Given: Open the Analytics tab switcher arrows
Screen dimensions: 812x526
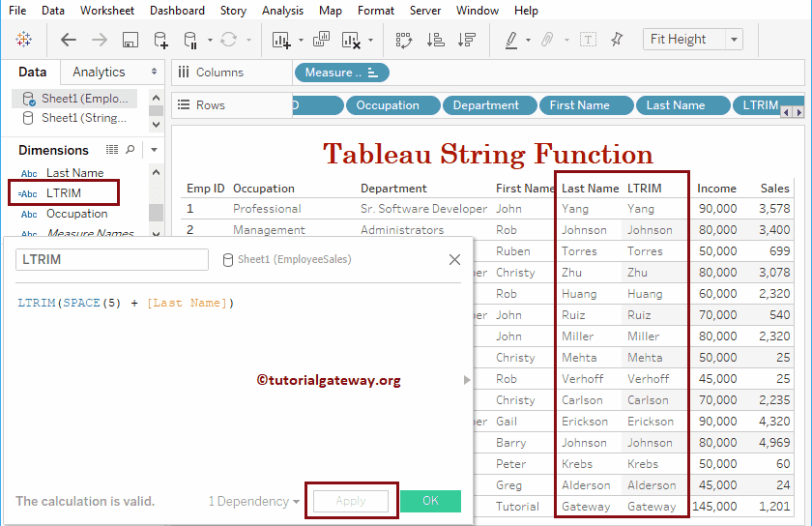Looking at the screenshot, I should [x=154, y=72].
